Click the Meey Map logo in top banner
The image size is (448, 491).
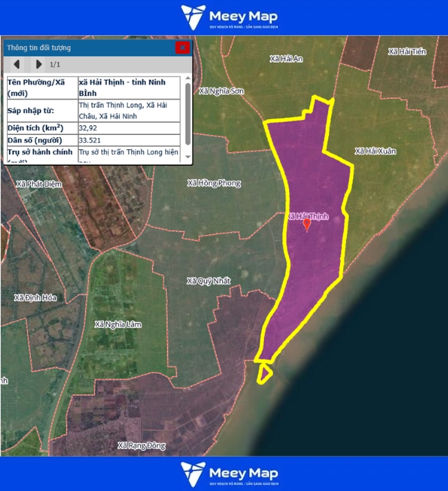click(229, 17)
